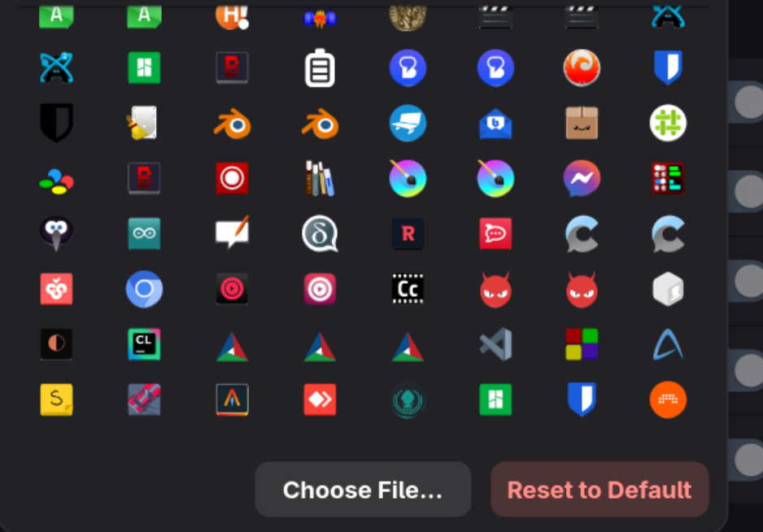Click the Choose File... button

(x=363, y=490)
